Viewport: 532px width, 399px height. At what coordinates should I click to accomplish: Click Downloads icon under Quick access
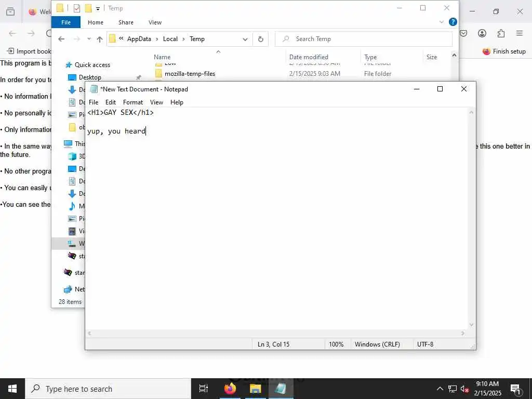coord(72,90)
